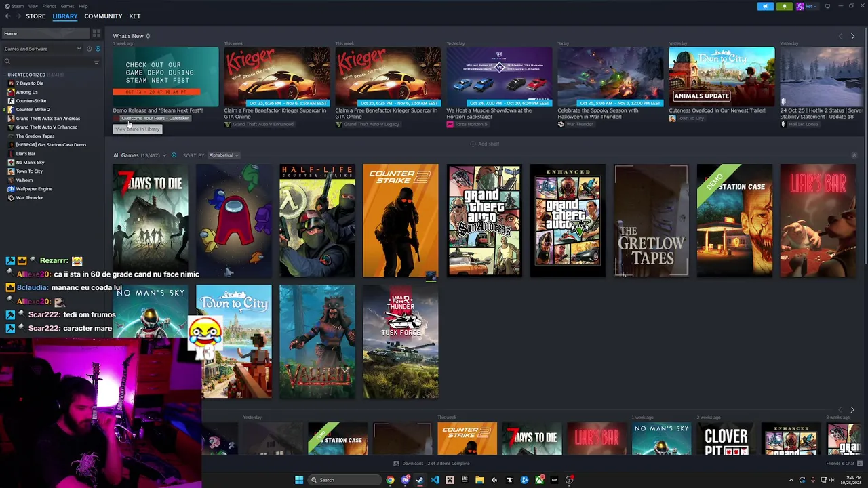
Task: Open the Valheim cover tile
Action: coord(317,342)
